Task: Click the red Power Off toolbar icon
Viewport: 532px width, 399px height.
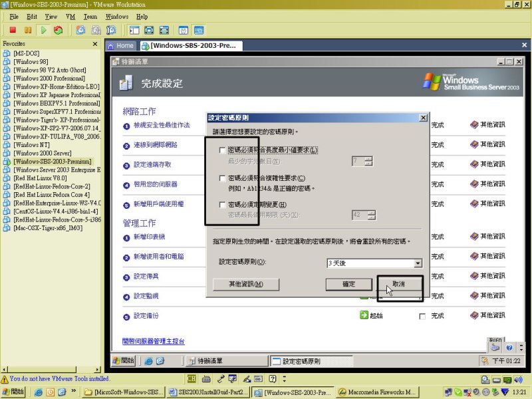Action: tap(13, 30)
